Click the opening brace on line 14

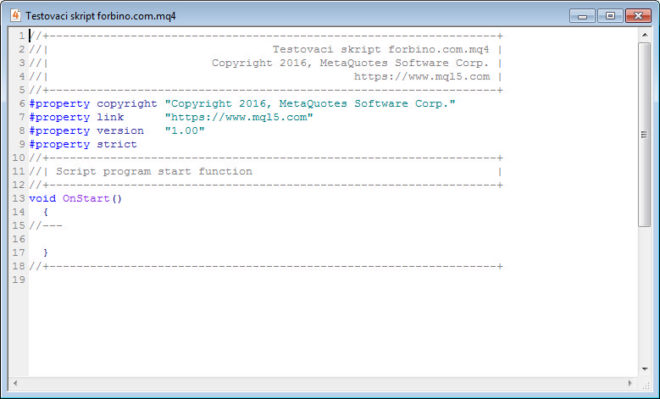45,212
